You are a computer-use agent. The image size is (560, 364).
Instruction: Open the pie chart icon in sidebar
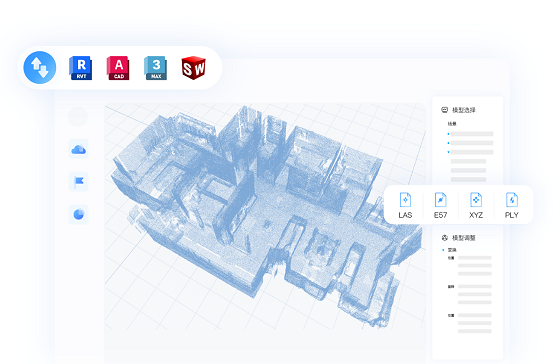pyautogui.click(x=79, y=214)
